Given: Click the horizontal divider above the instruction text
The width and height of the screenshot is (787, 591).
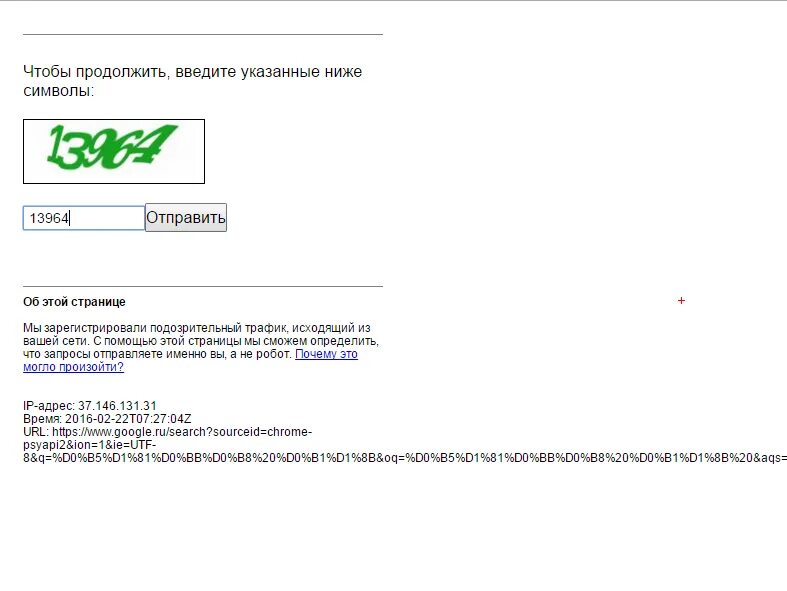Looking at the screenshot, I should point(203,35).
